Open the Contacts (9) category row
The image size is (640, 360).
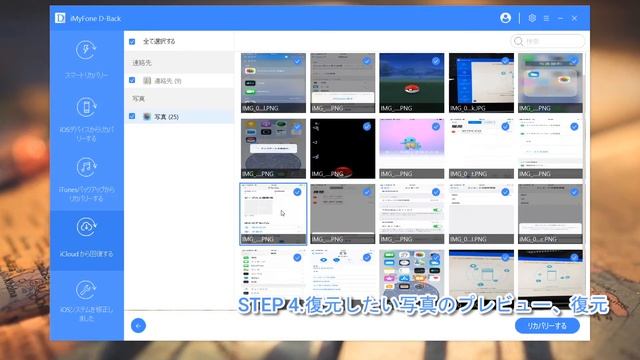click(x=180, y=81)
